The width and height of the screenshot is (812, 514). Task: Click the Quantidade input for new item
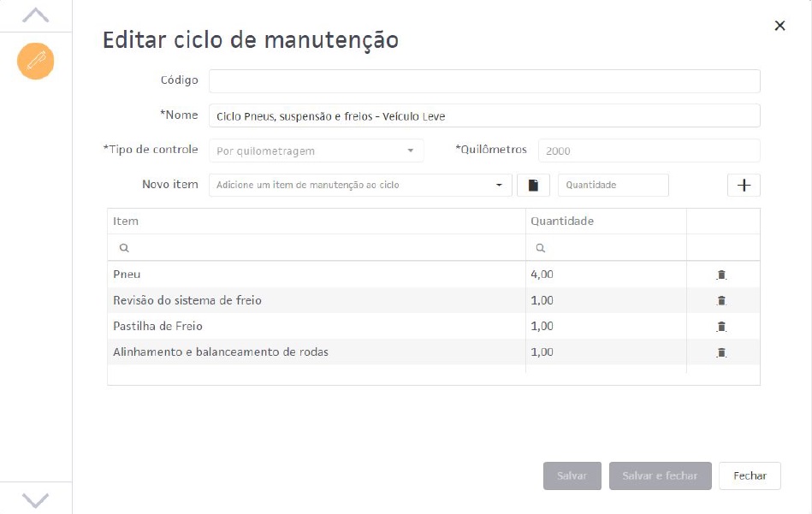tap(613, 186)
